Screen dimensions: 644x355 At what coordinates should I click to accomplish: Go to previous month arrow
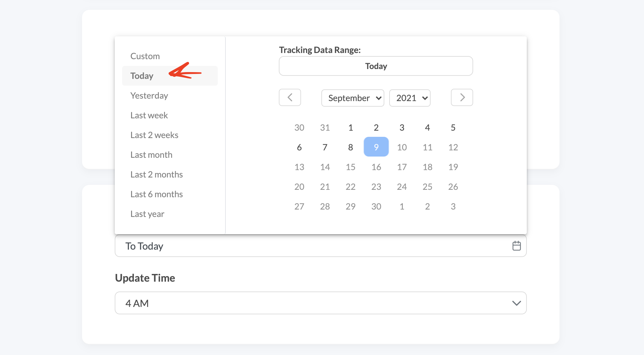click(x=290, y=97)
